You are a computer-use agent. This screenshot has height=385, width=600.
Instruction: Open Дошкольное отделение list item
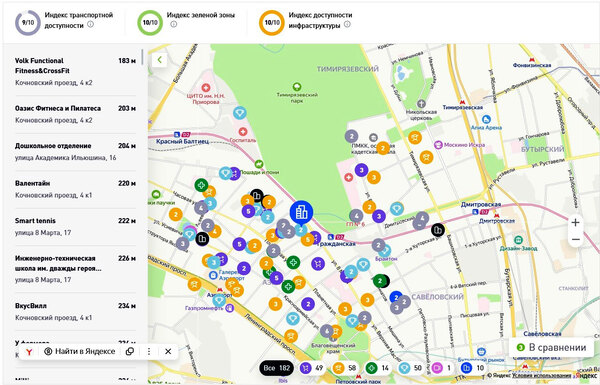pos(75,152)
